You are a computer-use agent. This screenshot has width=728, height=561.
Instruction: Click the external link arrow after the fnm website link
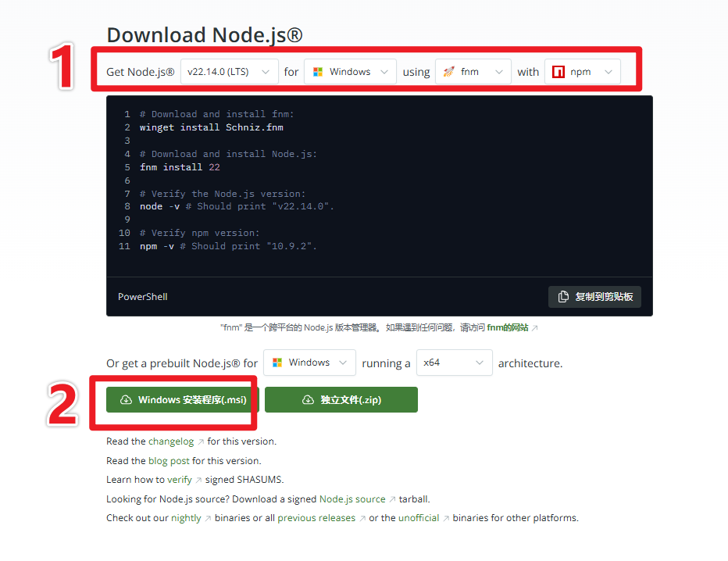pos(535,328)
